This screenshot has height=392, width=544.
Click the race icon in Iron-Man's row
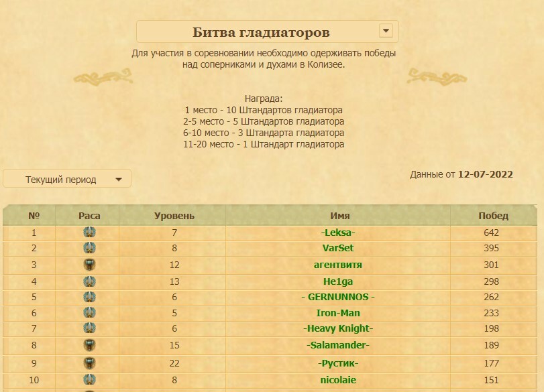(x=89, y=313)
